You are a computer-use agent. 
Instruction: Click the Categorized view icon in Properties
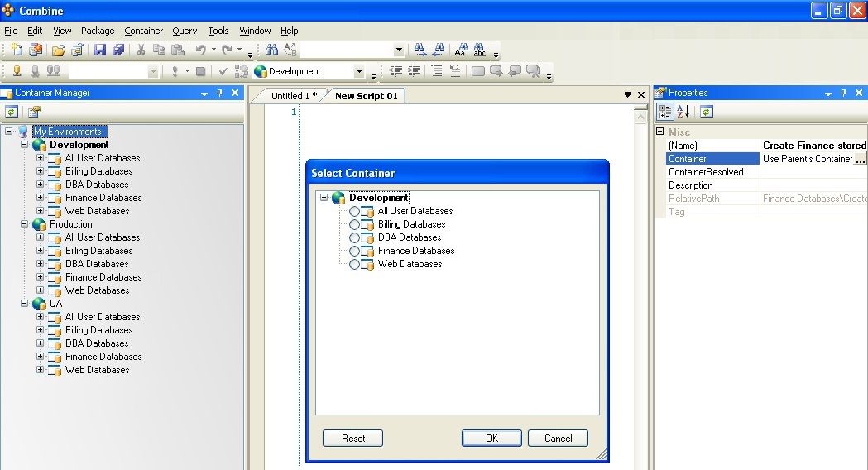pos(664,112)
